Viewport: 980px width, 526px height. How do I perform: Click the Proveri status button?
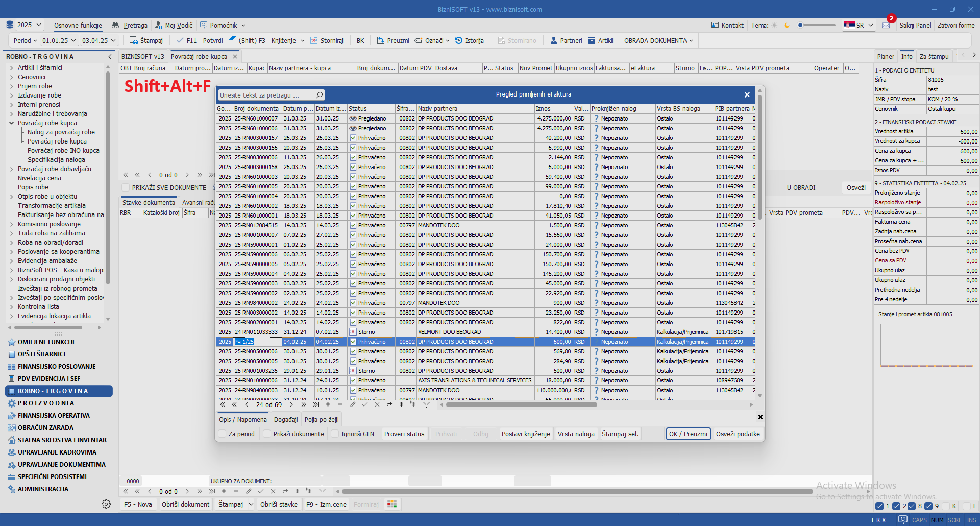point(404,434)
